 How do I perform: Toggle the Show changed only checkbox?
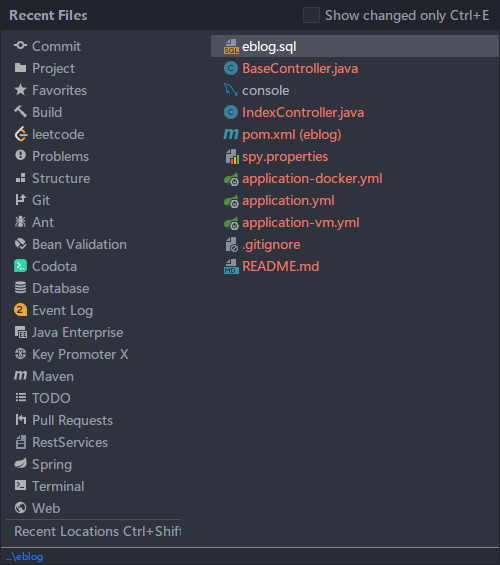pos(311,15)
